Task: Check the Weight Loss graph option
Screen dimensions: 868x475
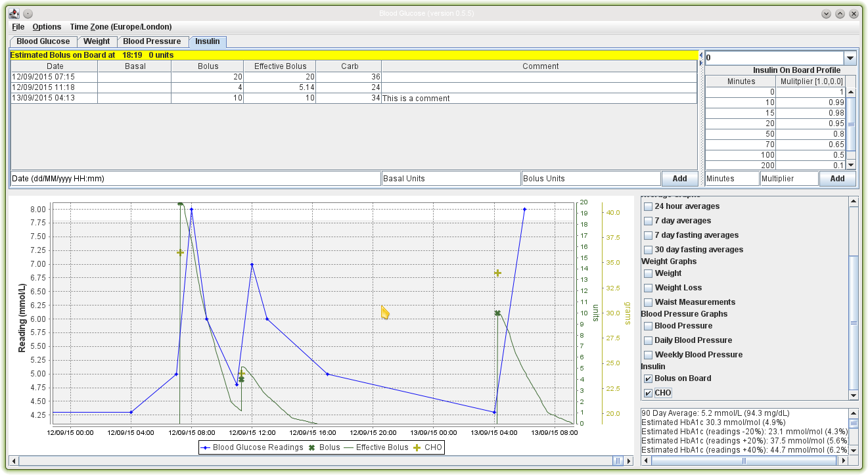Action: (x=649, y=288)
